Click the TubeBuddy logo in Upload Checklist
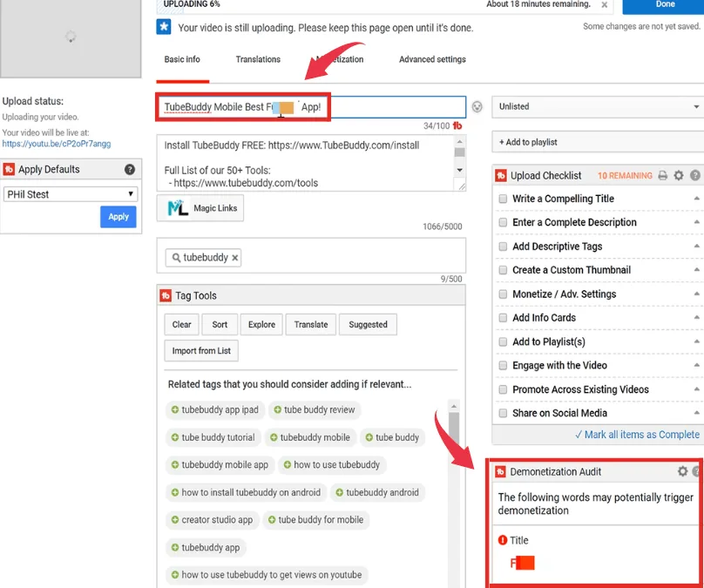 coord(501,175)
